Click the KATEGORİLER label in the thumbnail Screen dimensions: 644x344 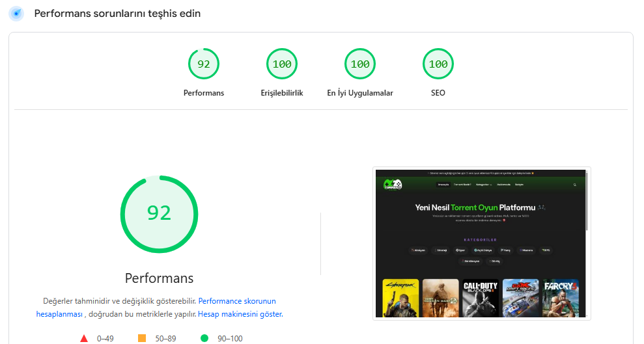(x=480, y=240)
